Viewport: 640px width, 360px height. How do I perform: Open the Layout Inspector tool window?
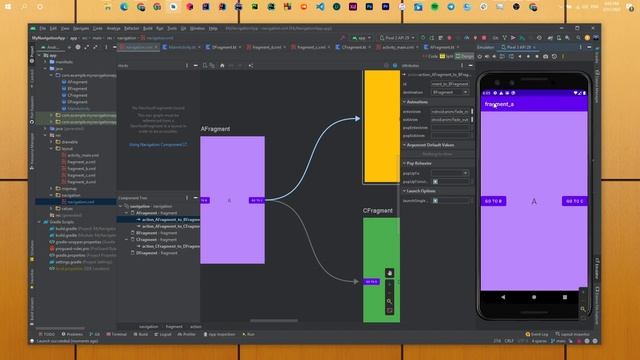pyautogui.click(x=573, y=334)
